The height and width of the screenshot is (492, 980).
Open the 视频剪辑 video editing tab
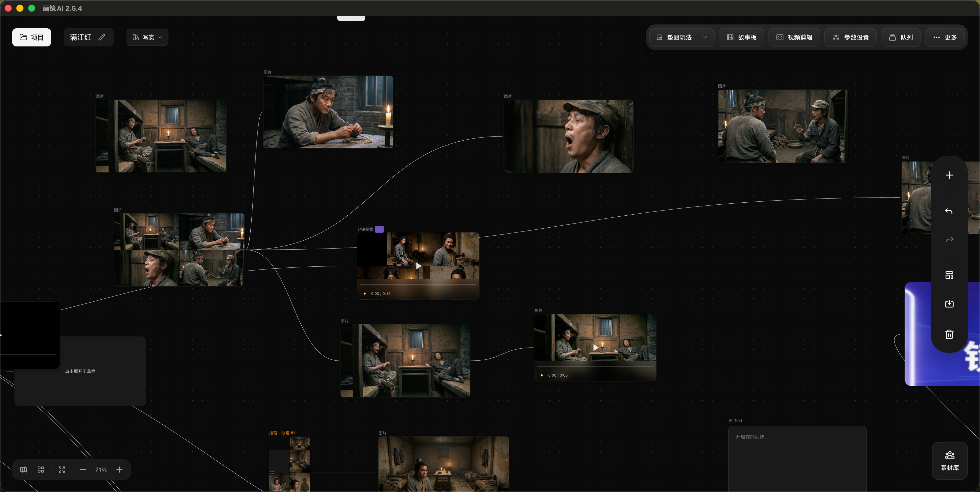(794, 37)
